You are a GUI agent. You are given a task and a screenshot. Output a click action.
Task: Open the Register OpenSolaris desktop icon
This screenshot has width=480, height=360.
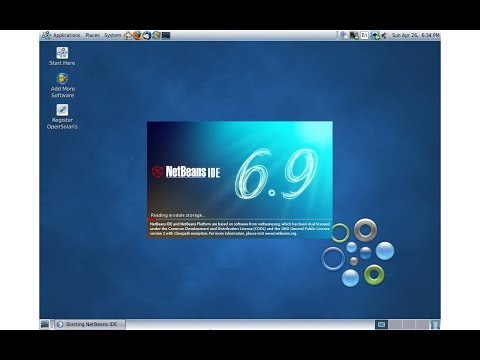(62, 116)
